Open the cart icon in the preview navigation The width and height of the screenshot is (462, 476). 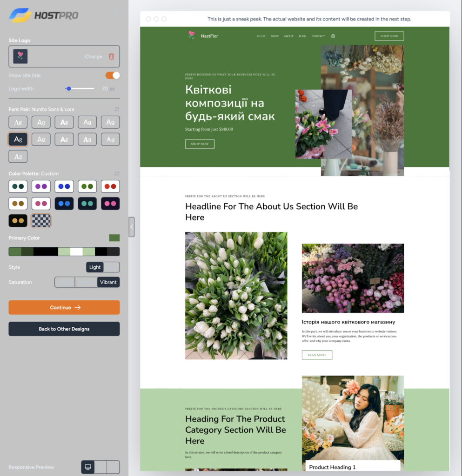click(x=333, y=36)
